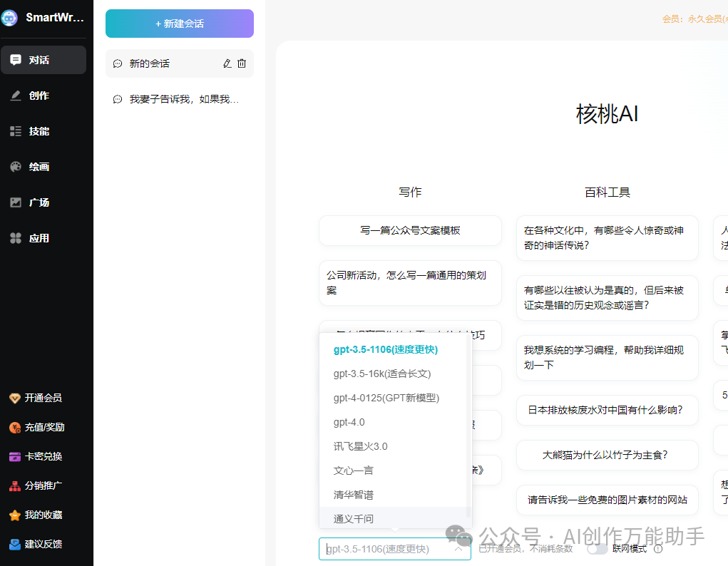Open 分销推广 distribution icon
This screenshot has width=728, height=566.
pos(14,485)
